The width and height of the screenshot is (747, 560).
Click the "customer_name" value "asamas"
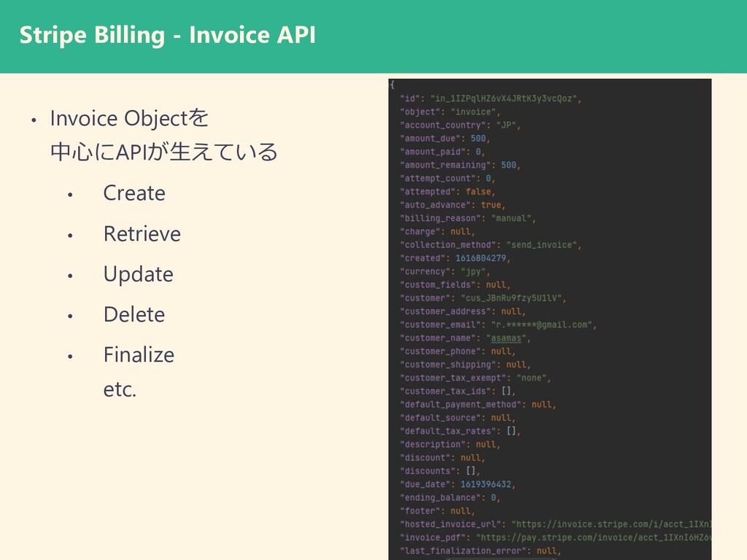point(506,338)
